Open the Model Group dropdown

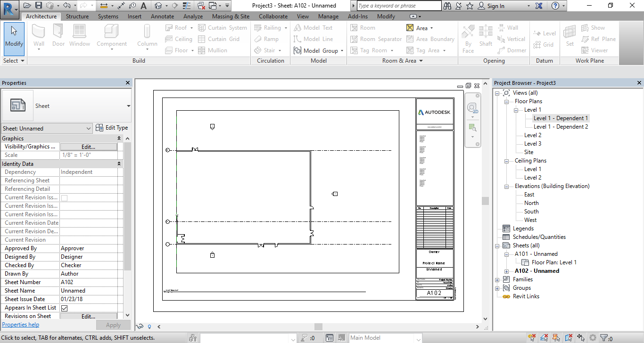pos(342,51)
